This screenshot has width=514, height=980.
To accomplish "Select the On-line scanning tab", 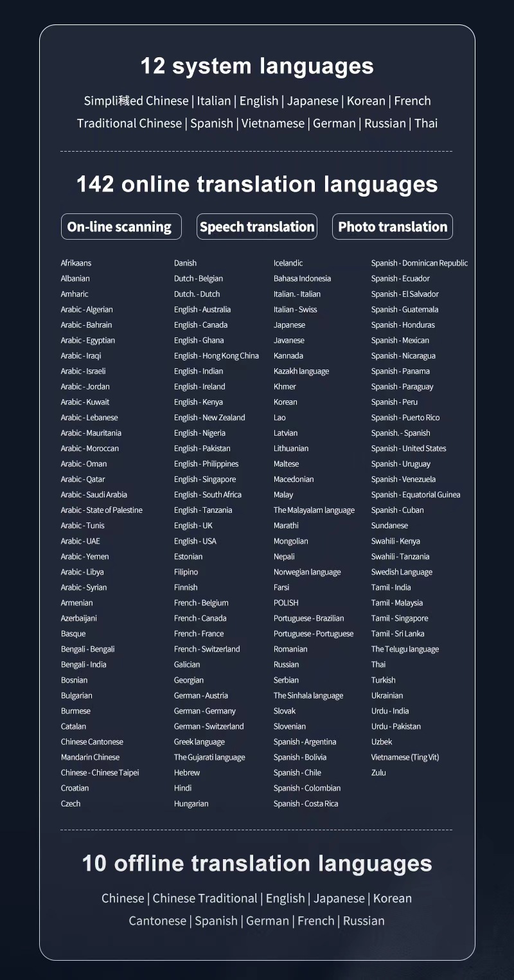I will [x=121, y=227].
